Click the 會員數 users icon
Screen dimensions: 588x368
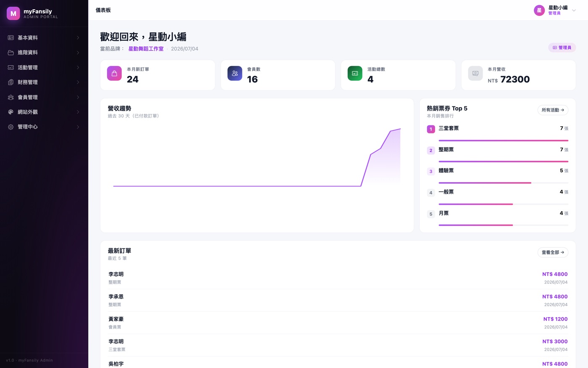[x=235, y=73]
